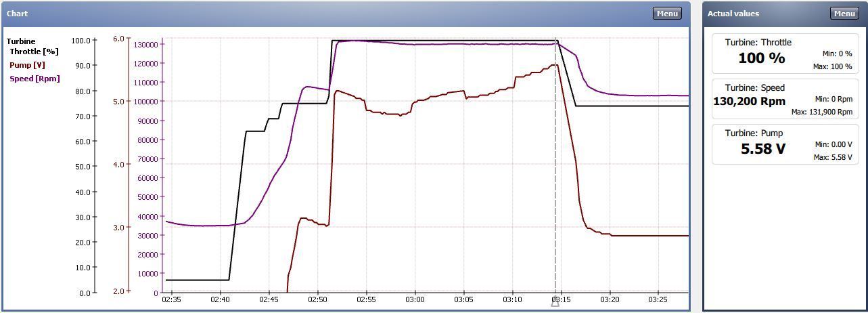Click the 5.58 V pump reading

pos(762,149)
